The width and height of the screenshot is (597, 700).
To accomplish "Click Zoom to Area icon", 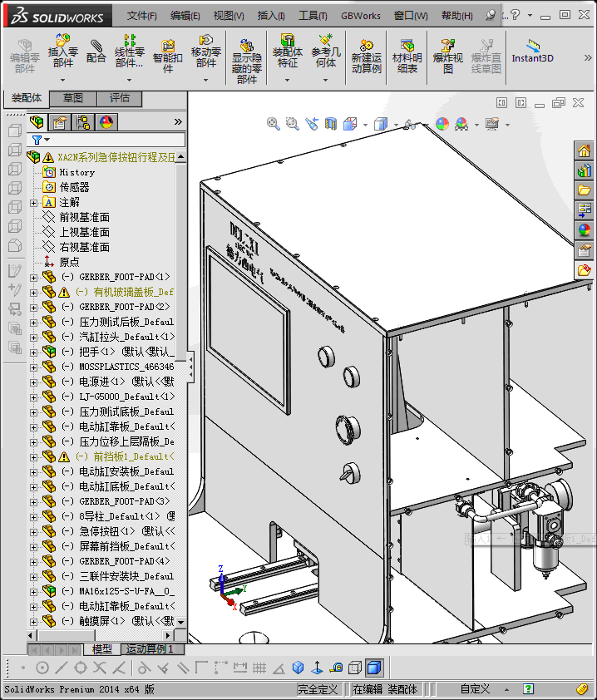I will click(292, 124).
